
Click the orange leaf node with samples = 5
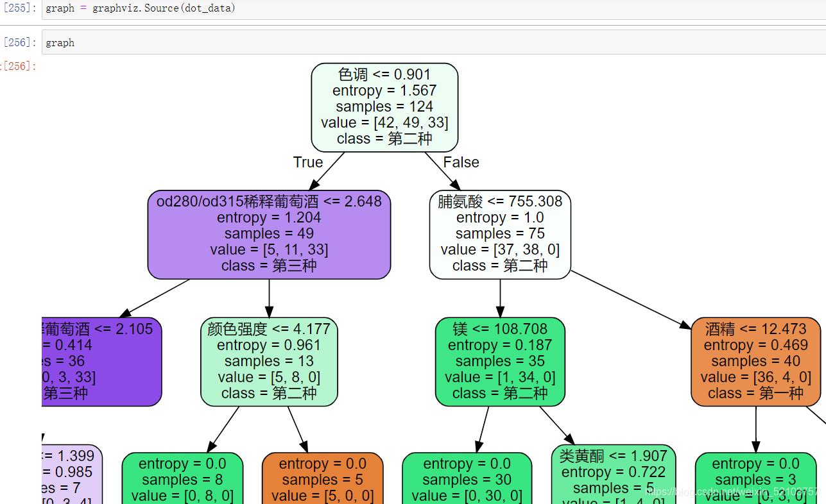322,478
